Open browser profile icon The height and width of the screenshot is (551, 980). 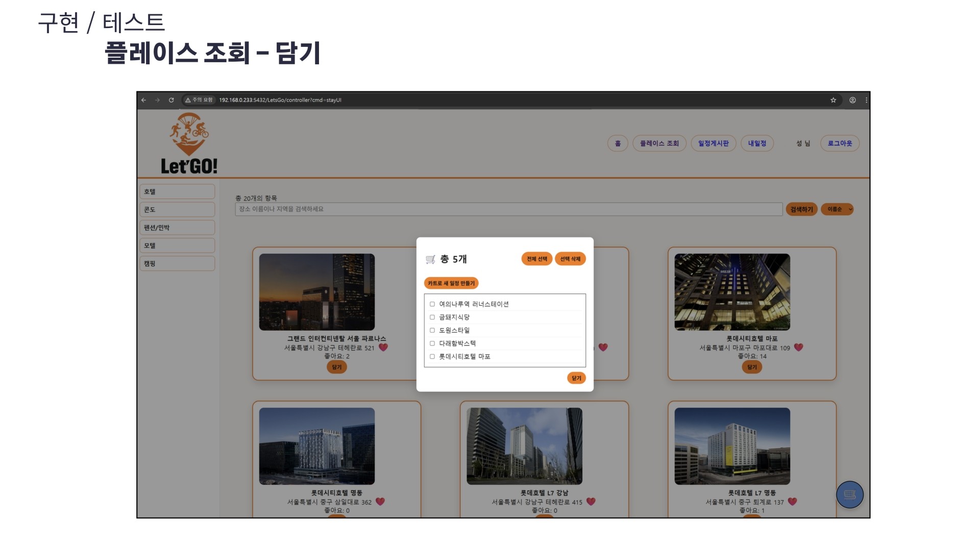(x=852, y=100)
